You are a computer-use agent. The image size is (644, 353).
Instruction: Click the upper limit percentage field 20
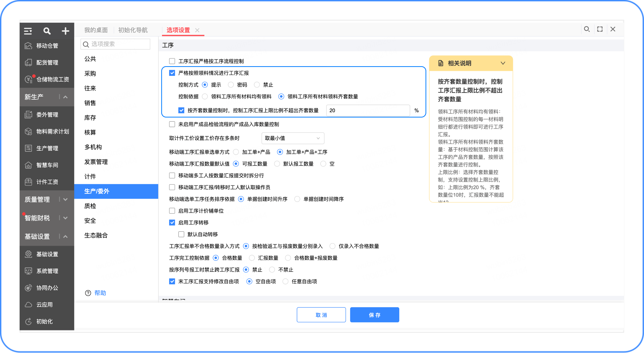[x=368, y=111]
